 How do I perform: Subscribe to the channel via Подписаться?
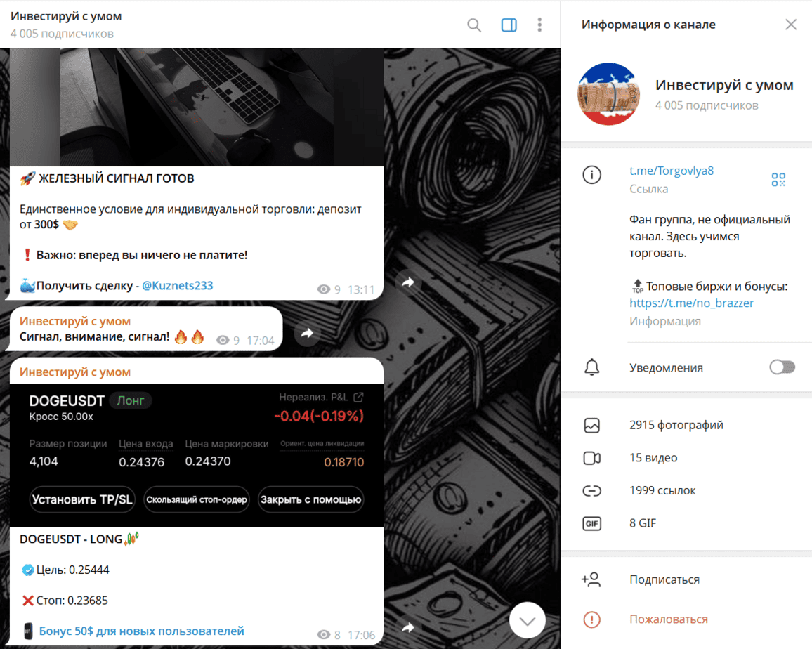[x=664, y=579]
